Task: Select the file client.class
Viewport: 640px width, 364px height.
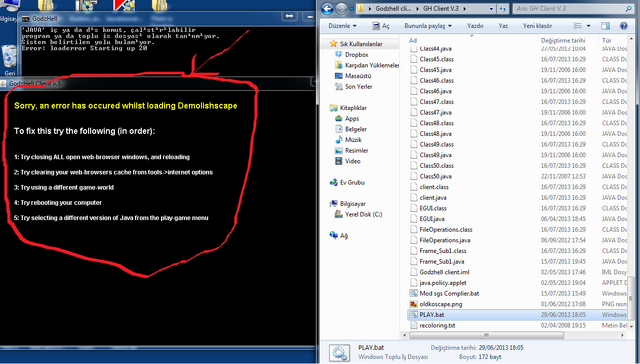Action: tap(434, 186)
